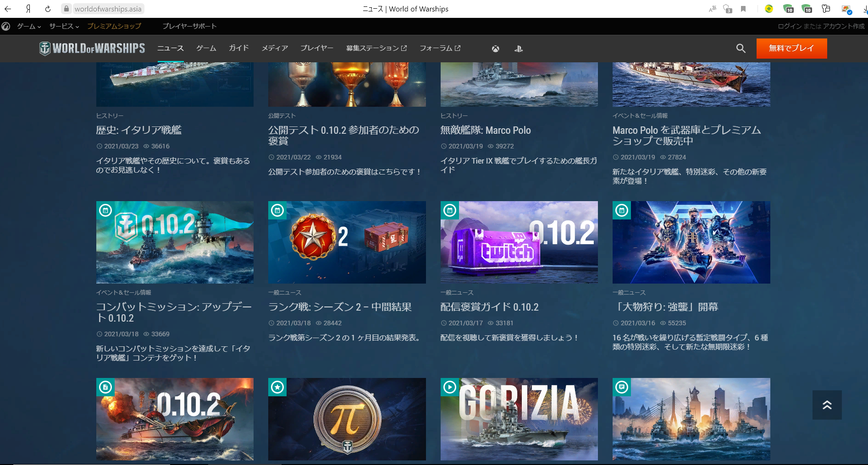Image resolution: width=868 pixels, height=465 pixels.
Task: Reload the page with the refresh icon
Action: coord(48,9)
